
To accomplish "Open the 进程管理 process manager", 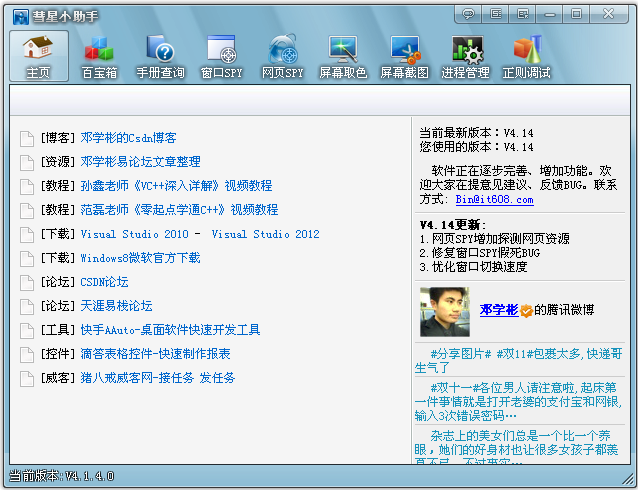I will [465, 56].
